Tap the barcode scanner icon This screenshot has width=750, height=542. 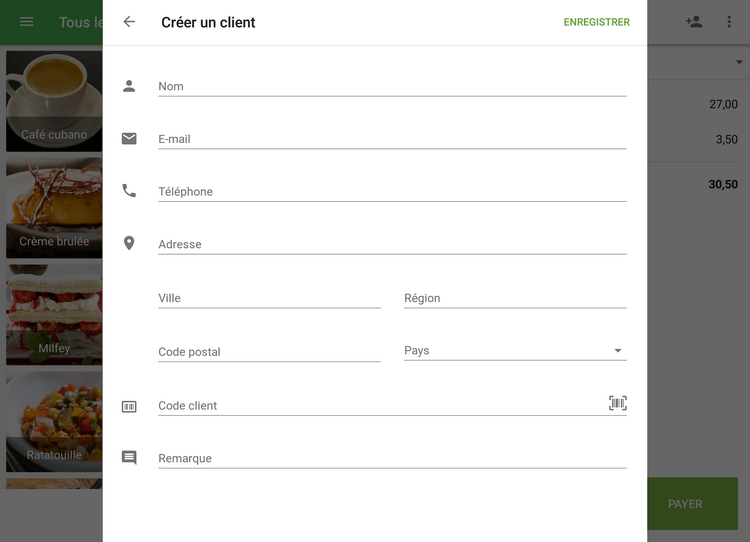(x=618, y=403)
